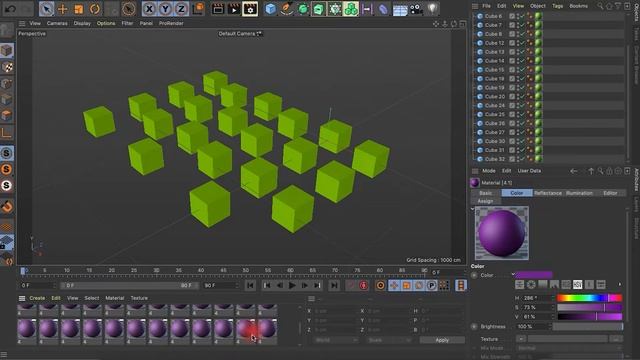Open Edit Render Settings gear clapperboard
Screen dimensions: 640x360
click(x=250, y=9)
